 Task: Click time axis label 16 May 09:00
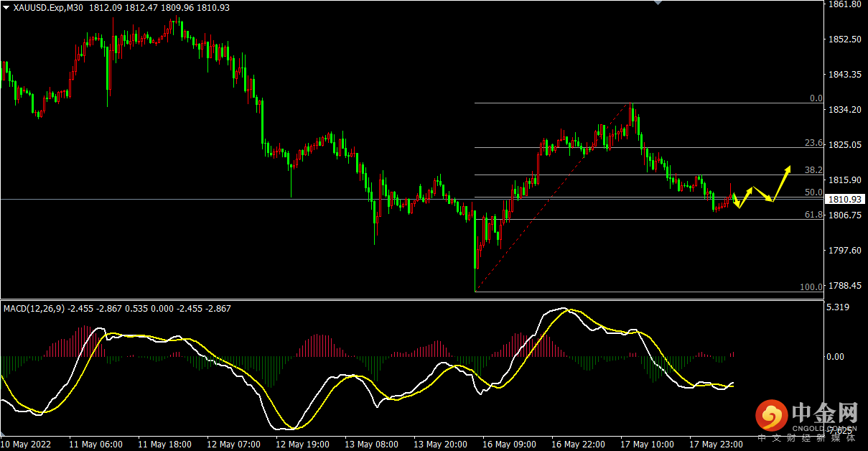pos(509,445)
